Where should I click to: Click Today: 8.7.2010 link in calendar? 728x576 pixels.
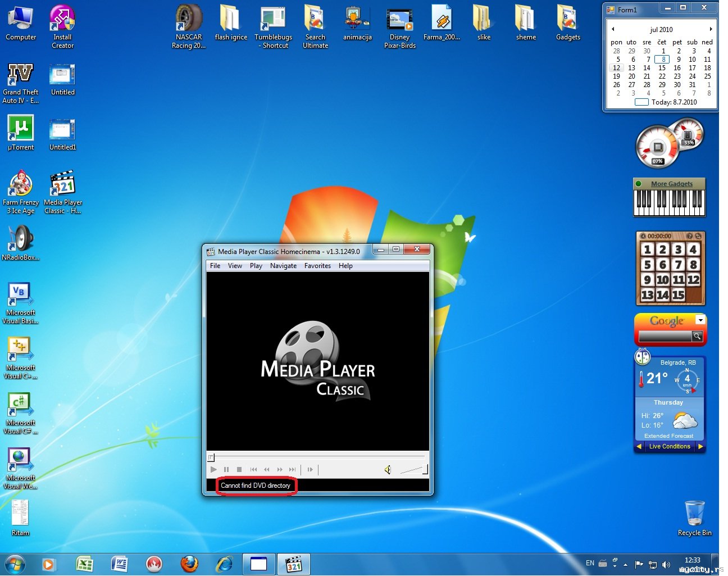(x=674, y=102)
